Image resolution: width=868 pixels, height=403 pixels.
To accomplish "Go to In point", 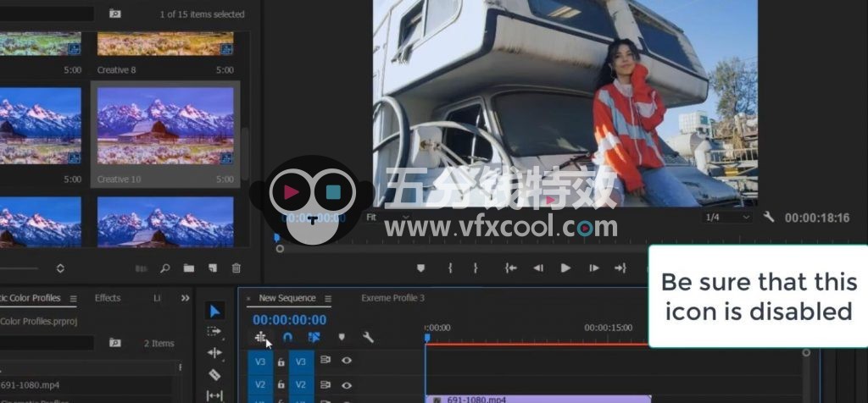I will click(x=510, y=268).
